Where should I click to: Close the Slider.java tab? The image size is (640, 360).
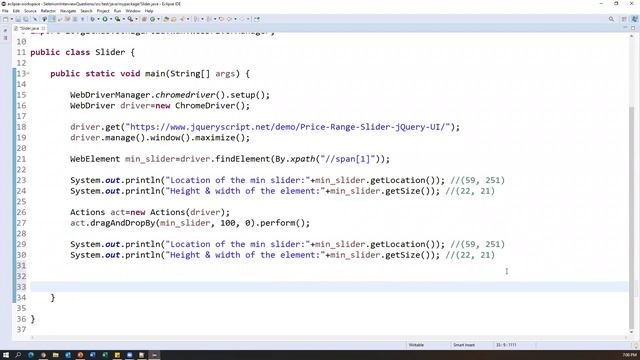click(x=43, y=28)
